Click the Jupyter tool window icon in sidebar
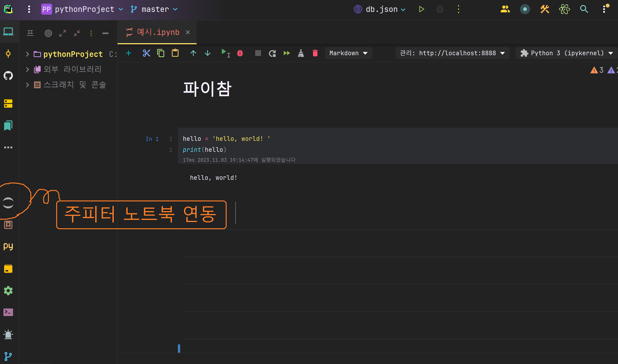The width and height of the screenshot is (618, 364). pos(8,203)
